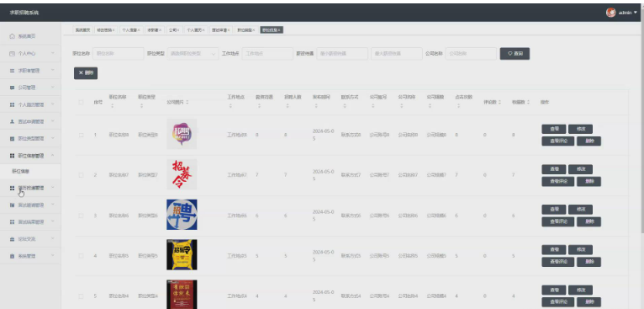This screenshot has height=309, width=644.
Task: Sort table by 收藏数 column arrows
Action: click(528, 102)
